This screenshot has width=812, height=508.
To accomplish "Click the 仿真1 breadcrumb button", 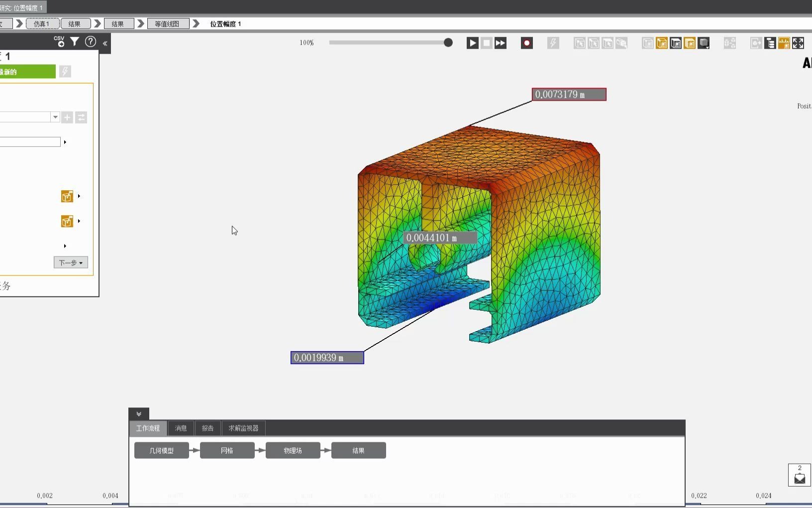I will 42,23.
